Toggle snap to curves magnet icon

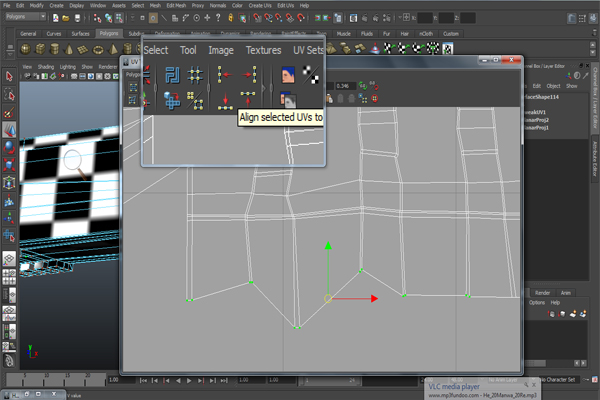click(268, 18)
